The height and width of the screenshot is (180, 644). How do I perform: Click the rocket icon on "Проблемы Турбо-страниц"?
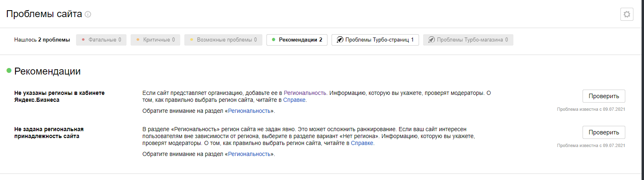340,40
